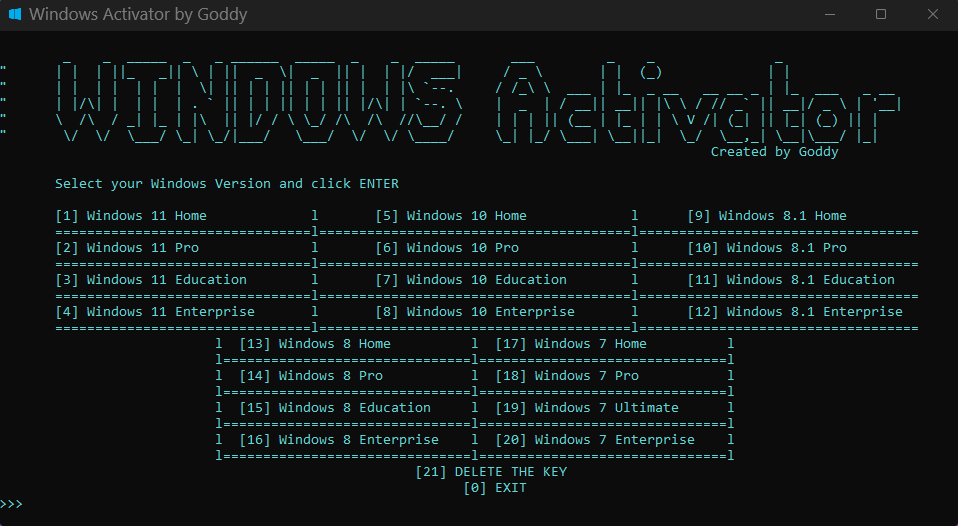Click the '[18] Windows 7 Pro' option
958x526 pixels.
[x=567, y=376]
